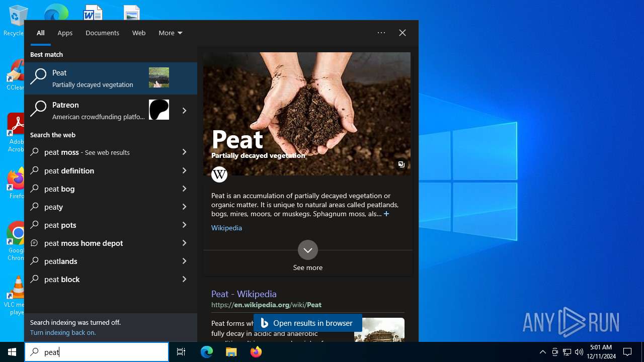644x362 pixels.
Task: Click the network status tray icon
Action: pos(567,352)
